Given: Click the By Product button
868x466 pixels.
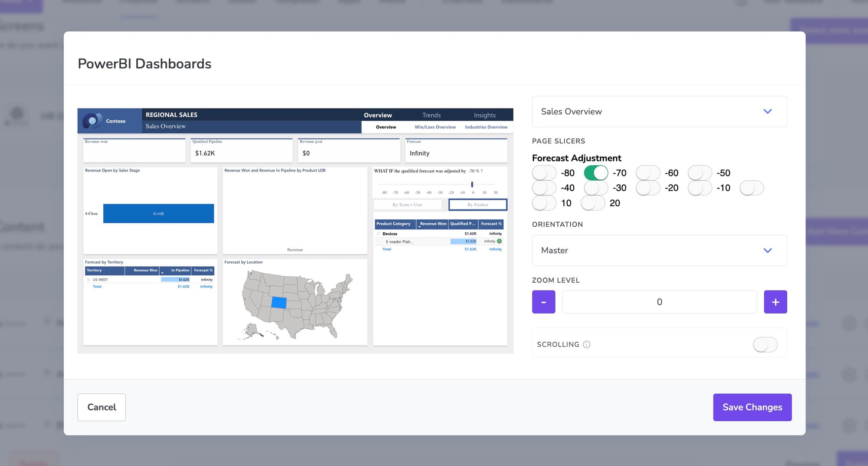Looking at the screenshot, I should pyautogui.click(x=478, y=205).
